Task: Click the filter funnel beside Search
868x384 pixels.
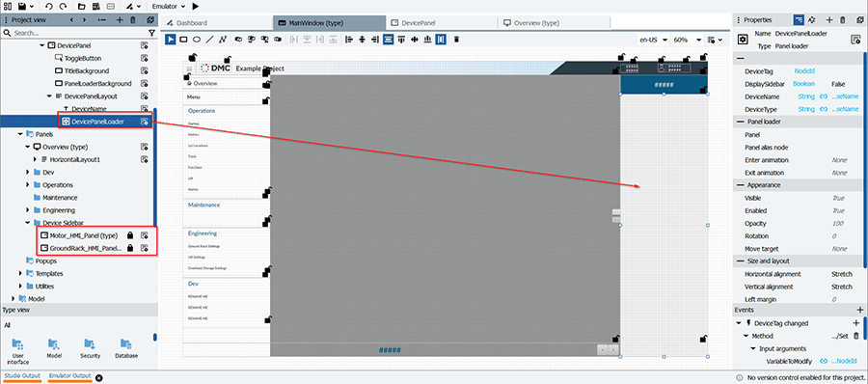Action: (x=152, y=33)
